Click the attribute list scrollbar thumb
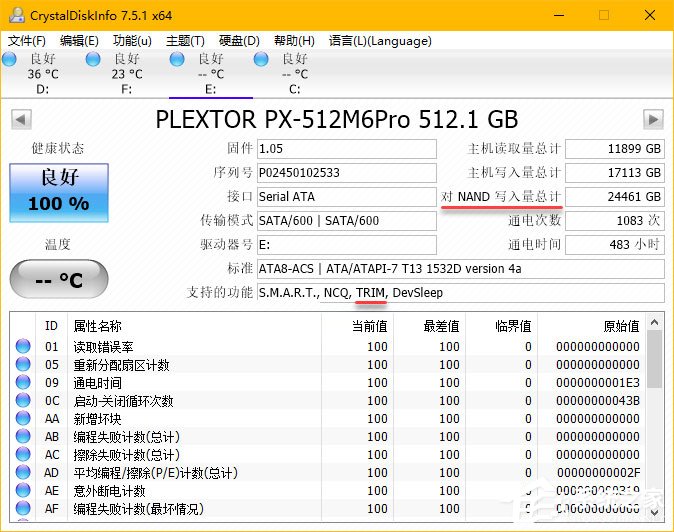This screenshot has width=674, height=532. (654, 360)
